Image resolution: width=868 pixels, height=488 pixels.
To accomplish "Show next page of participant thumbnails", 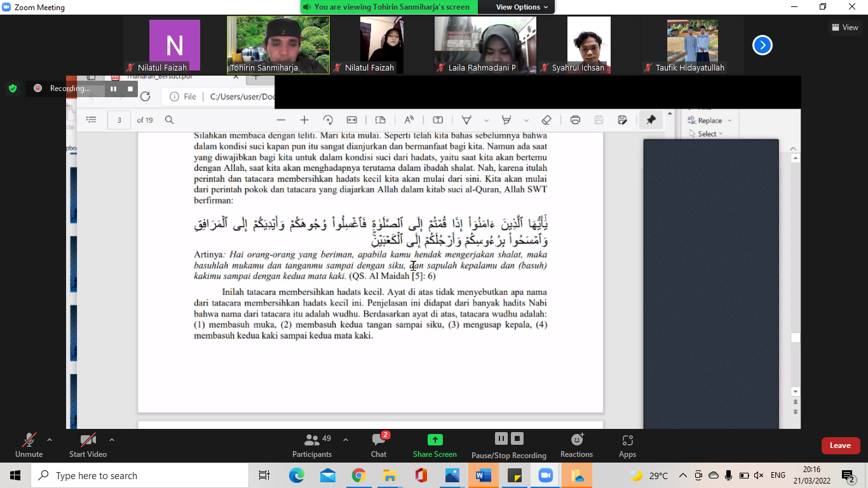I will pyautogui.click(x=762, y=45).
